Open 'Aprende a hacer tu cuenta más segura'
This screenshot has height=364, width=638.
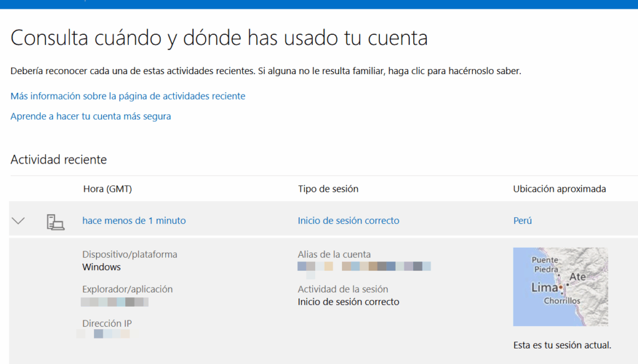(90, 116)
